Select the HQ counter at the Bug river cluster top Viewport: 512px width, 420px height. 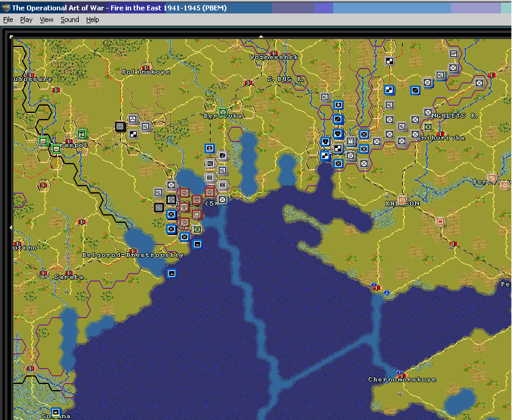(x=325, y=97)
